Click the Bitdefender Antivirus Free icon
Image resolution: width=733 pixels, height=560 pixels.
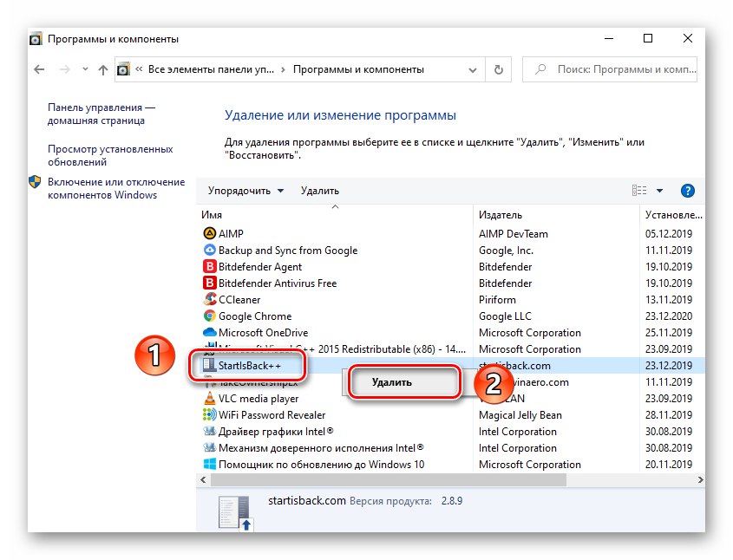point(209,283)
